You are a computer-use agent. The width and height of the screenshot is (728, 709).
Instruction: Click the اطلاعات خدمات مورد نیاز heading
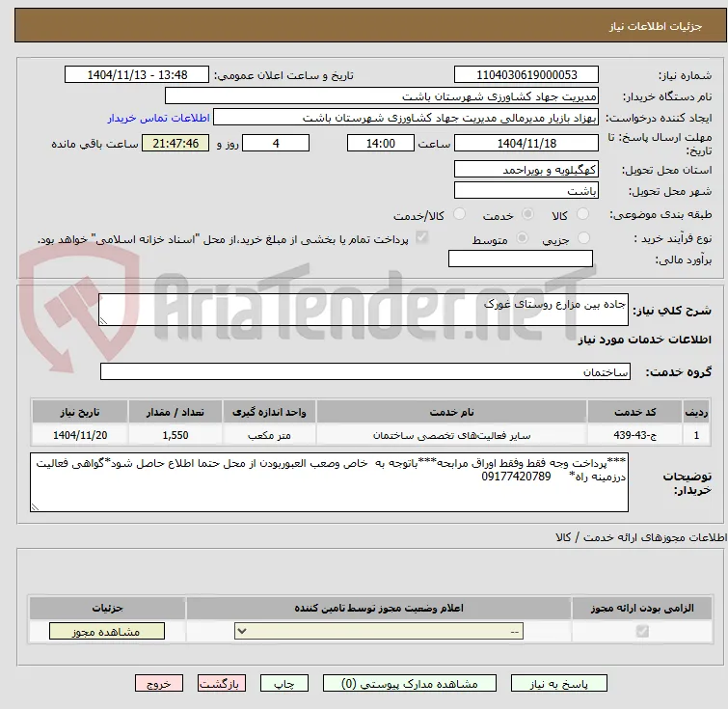(644, 340)
